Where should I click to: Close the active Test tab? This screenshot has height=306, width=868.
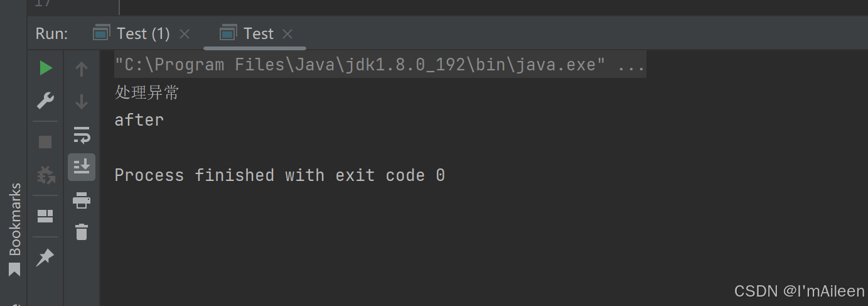click(287, 34)
